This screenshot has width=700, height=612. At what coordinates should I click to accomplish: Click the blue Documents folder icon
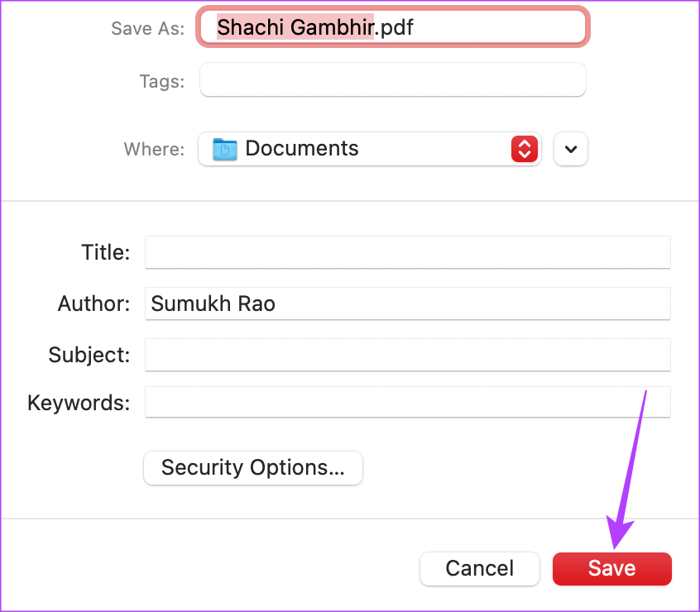pos(224,149)
